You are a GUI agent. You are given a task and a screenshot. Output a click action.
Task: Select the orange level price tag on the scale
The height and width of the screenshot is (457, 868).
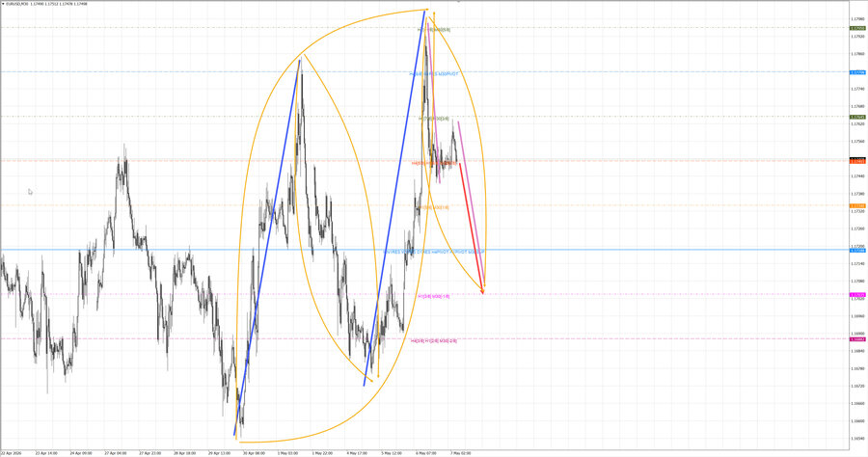[858, 205]
